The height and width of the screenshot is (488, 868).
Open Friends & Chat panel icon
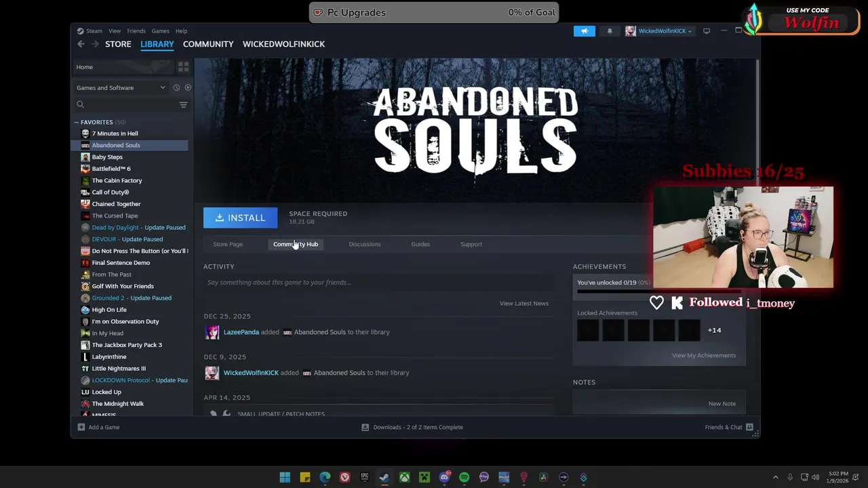[x=749, y=427]
